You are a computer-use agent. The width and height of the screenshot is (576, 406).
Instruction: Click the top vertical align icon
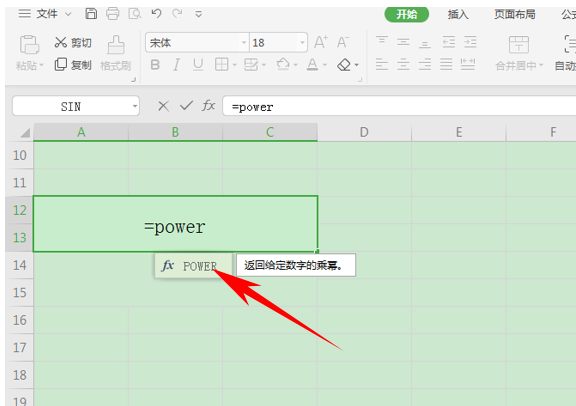(382, 40)
